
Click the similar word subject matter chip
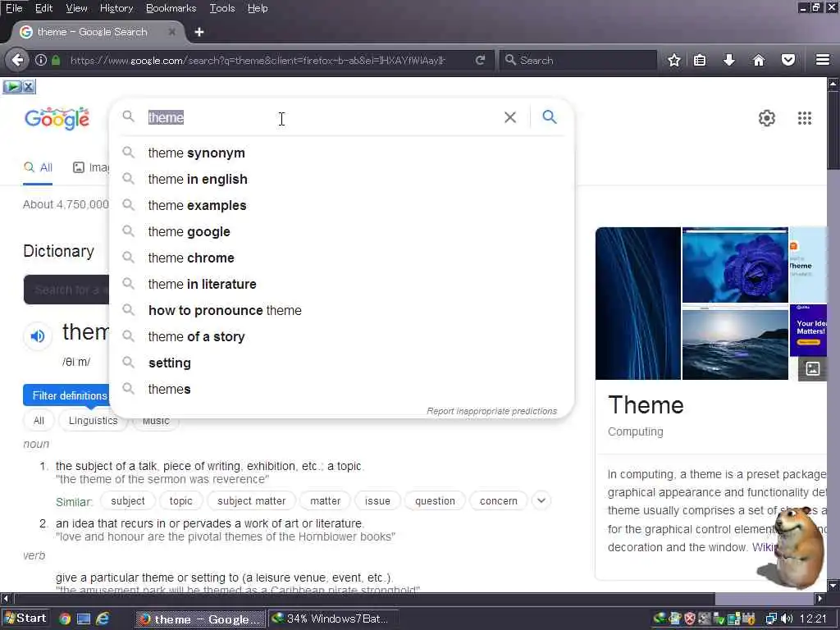coord(251,501)
